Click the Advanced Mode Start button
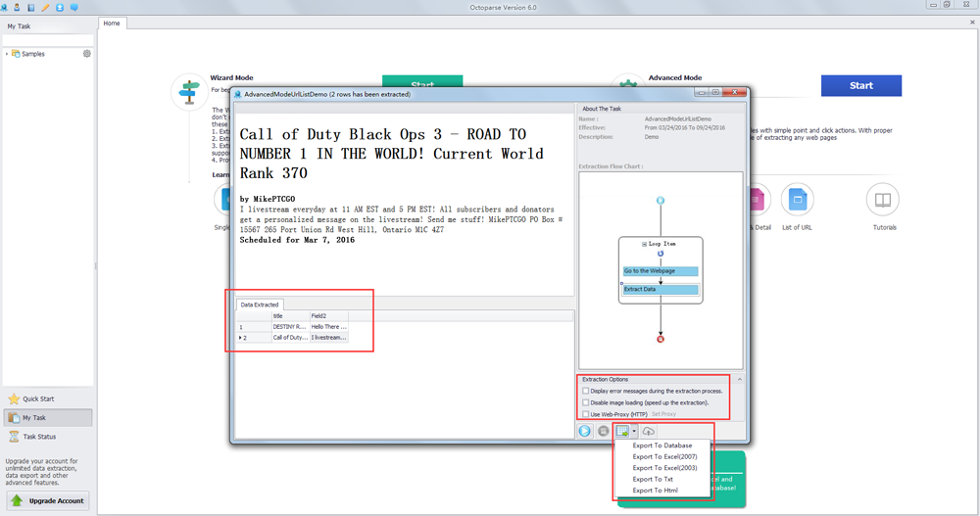Image resolution: width=980 pixels, height=516 pixels. 860,85
